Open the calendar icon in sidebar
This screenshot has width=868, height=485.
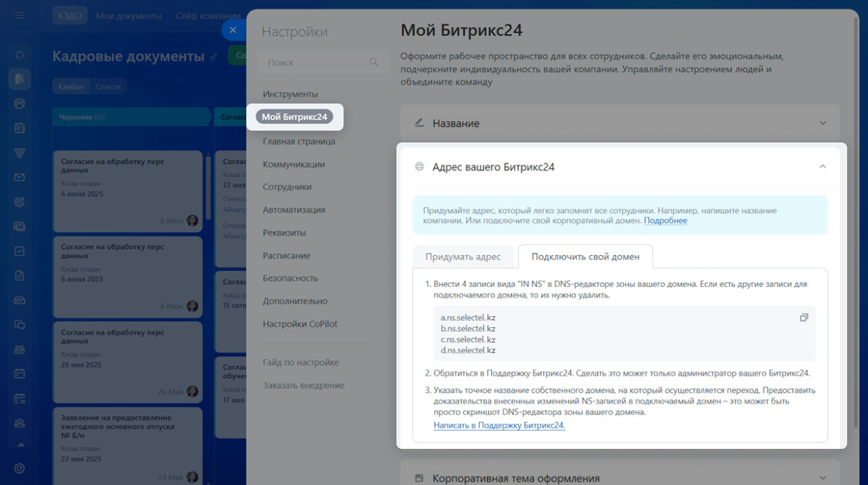pyautogui.click(x=19, y=373)
